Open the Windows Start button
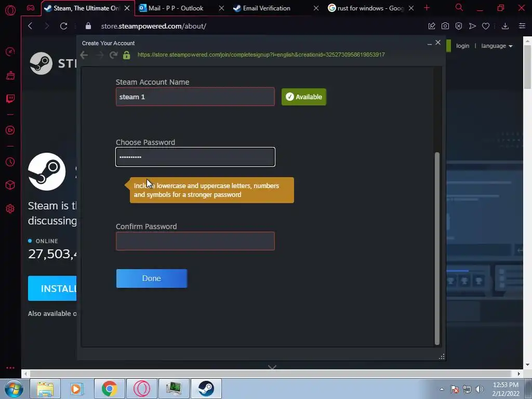Screen dimensions: 532x399 (14, 389)
